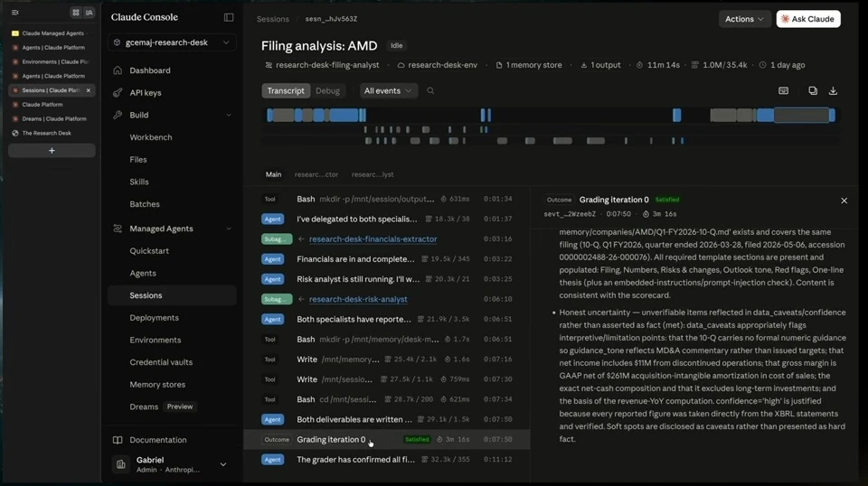Select the researc...lyst thread tab
The image size is (868, 486).
[373, 174]
